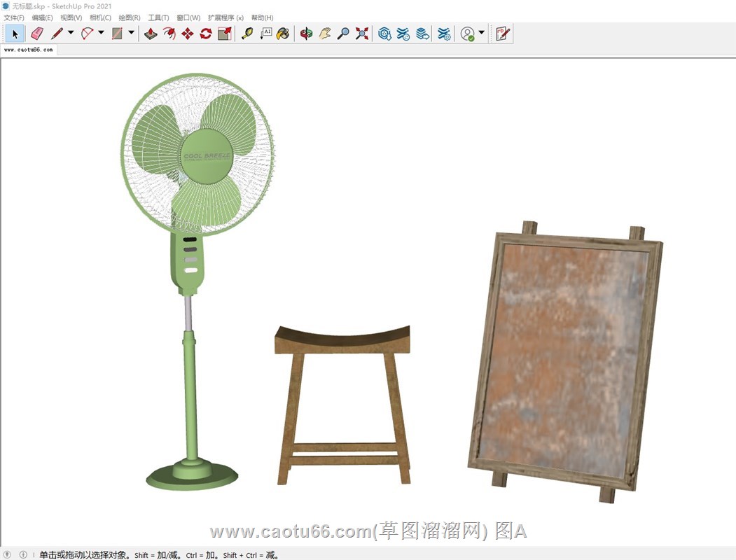Viewport: 736px width, 560px height.
Task: Activate the Orbit camera tool
Action: click(x=306, y=34)
